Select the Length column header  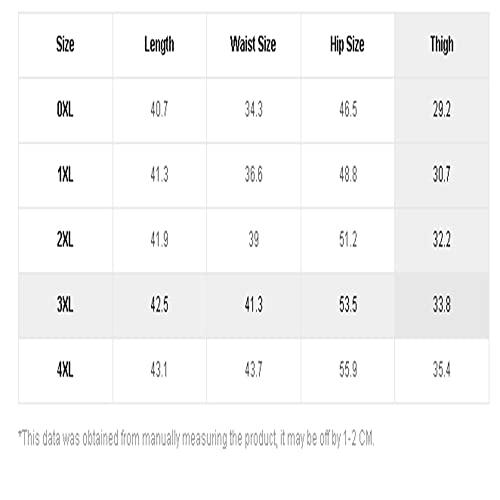point(159,44)
